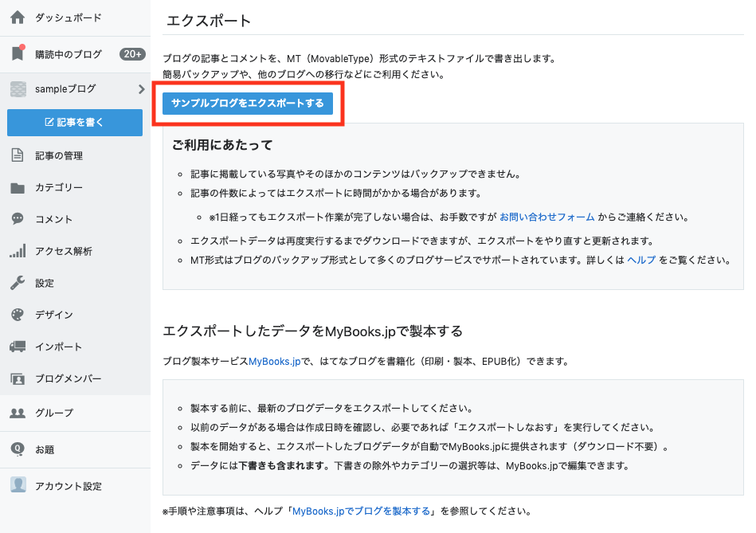Open the MyBooks.jpでブログを製本する help link
This screenshot has height=533, width=756.
361,511
